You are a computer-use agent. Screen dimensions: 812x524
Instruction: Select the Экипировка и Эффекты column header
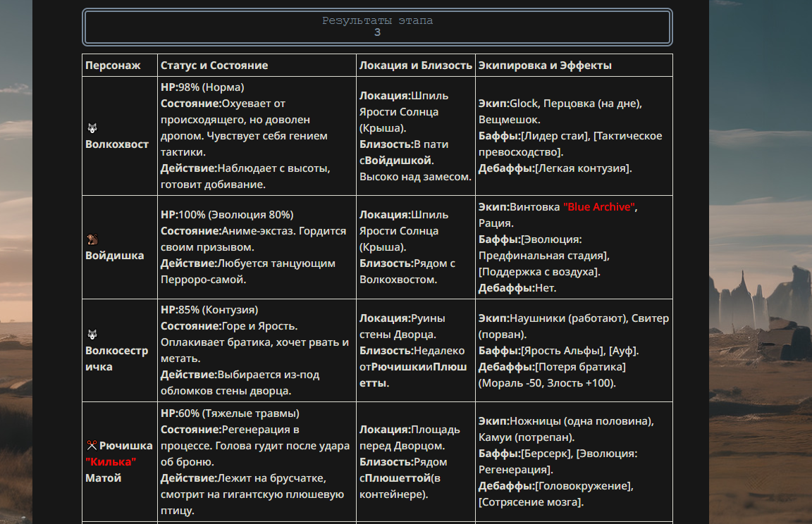[x=545, y=65]
